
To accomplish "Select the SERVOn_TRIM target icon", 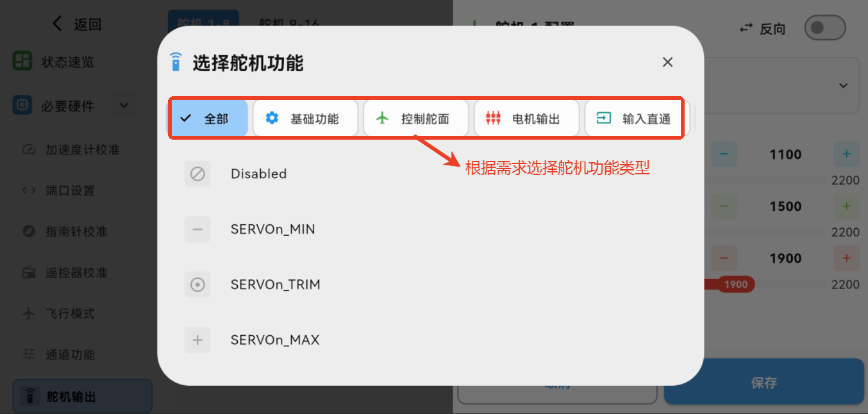I will coord(197,285).
